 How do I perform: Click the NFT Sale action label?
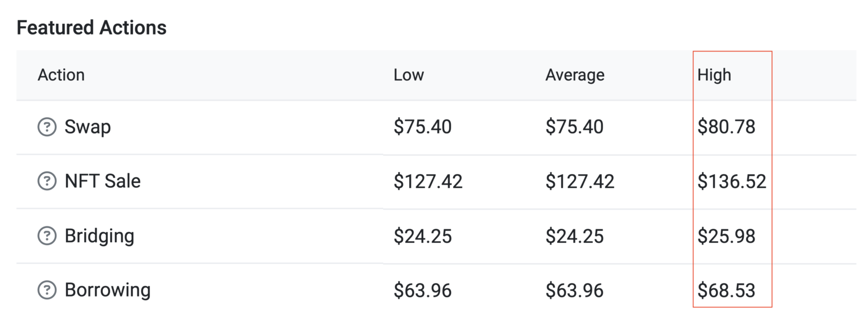click(102, 182)
